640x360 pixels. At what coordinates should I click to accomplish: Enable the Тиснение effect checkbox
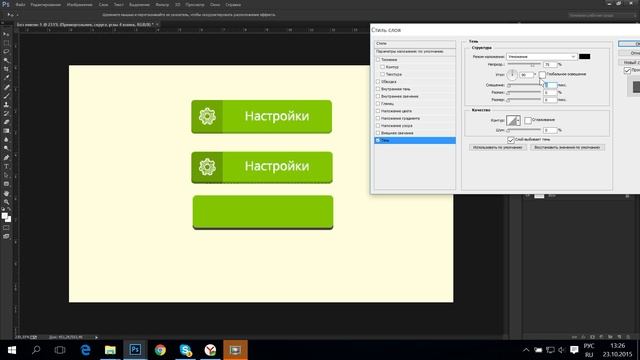pyautogui.click(x=378, y=60)
